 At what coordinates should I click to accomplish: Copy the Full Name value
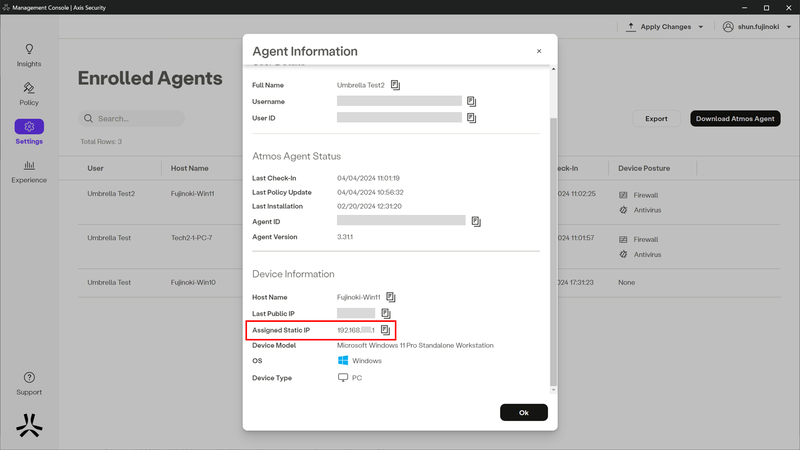[395, 85]
